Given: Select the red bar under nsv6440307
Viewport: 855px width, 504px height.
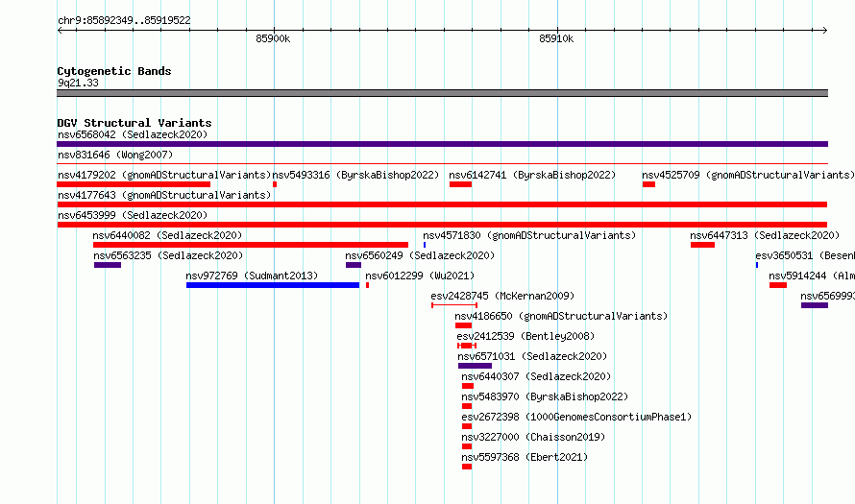Looking at the screenshot, I should point(468,386).
